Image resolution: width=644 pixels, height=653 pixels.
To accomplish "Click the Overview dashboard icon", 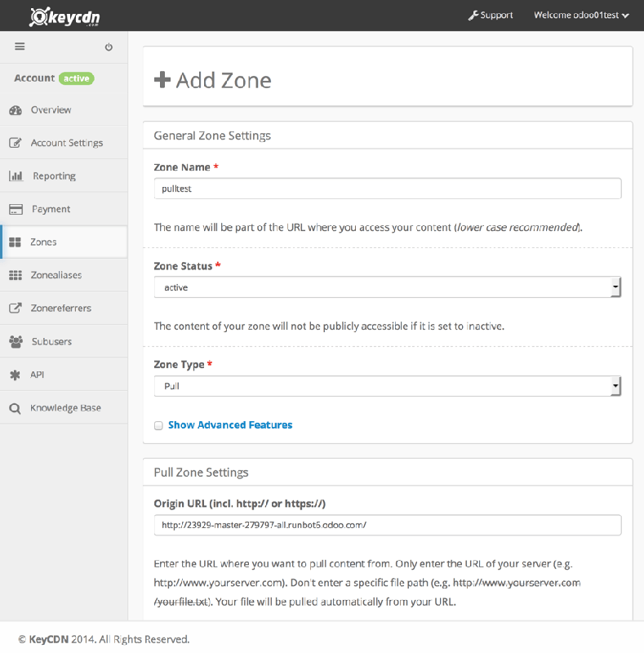I will pos(15,110).
